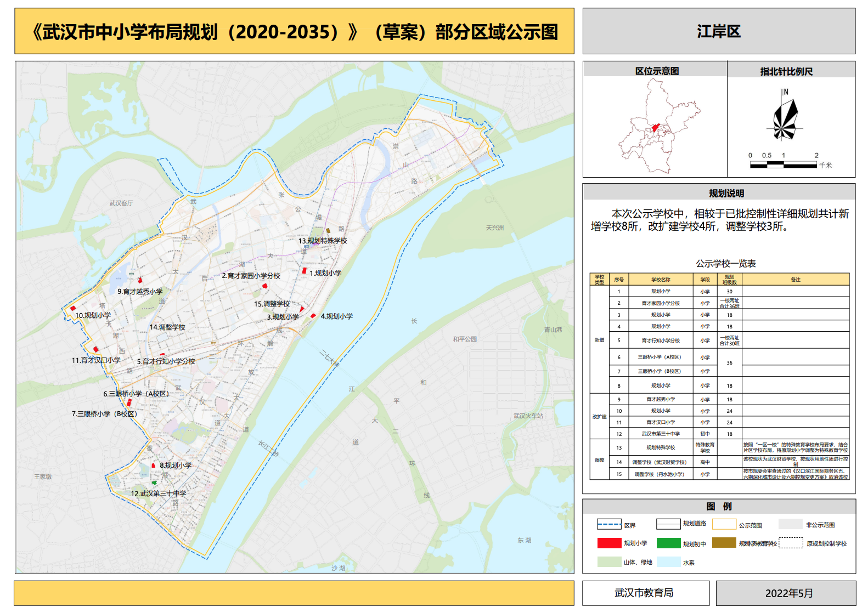
Task: Select the light blue 水系 legend swatch
Action: click(x=668, y=562)
